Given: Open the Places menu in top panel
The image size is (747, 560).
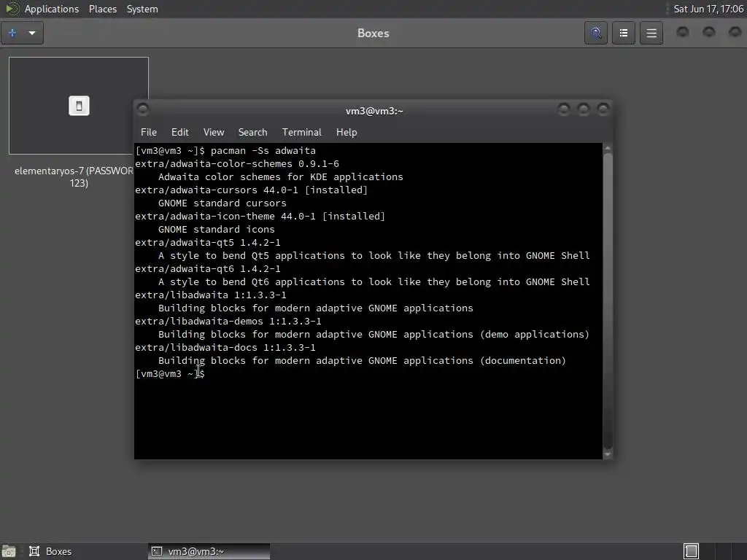Looking at the screenshot, I should coord(103,9).
